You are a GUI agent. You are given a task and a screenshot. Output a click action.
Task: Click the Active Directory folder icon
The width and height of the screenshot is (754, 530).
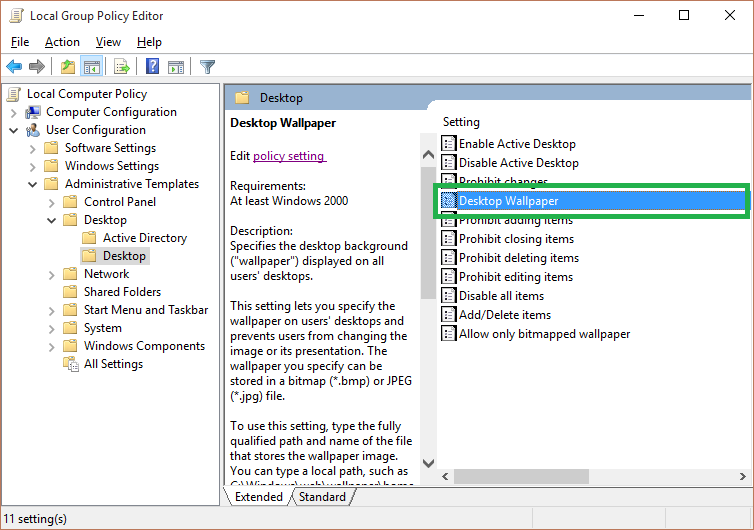[89, 238]
